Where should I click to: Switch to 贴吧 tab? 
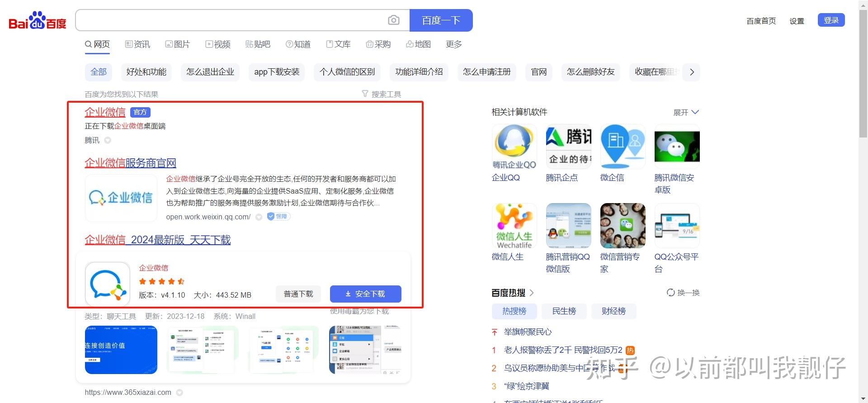(257, 44)
